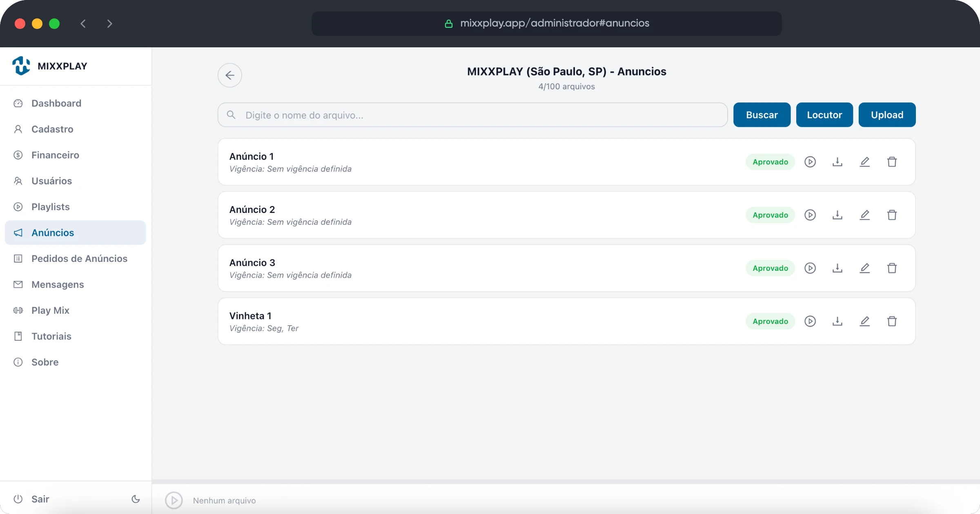Click the mixxplay.app address bar
Screen dimensions: 980x514
[546, 24]
